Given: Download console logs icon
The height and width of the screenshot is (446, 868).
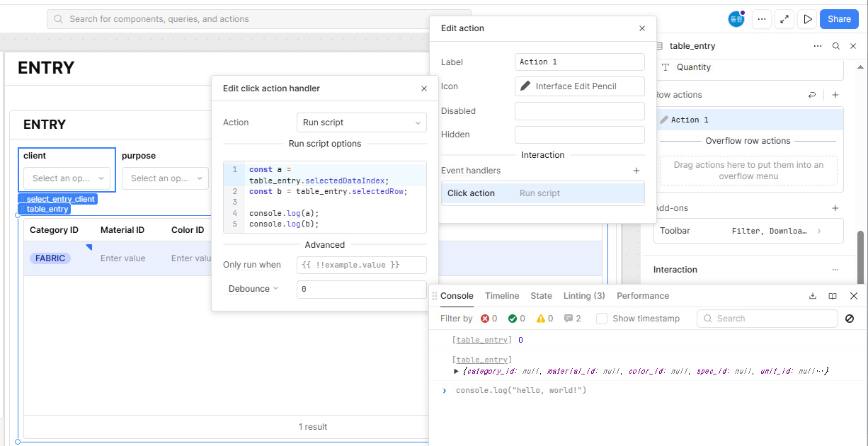Looking at the screenshot, I should pos(813,296).
